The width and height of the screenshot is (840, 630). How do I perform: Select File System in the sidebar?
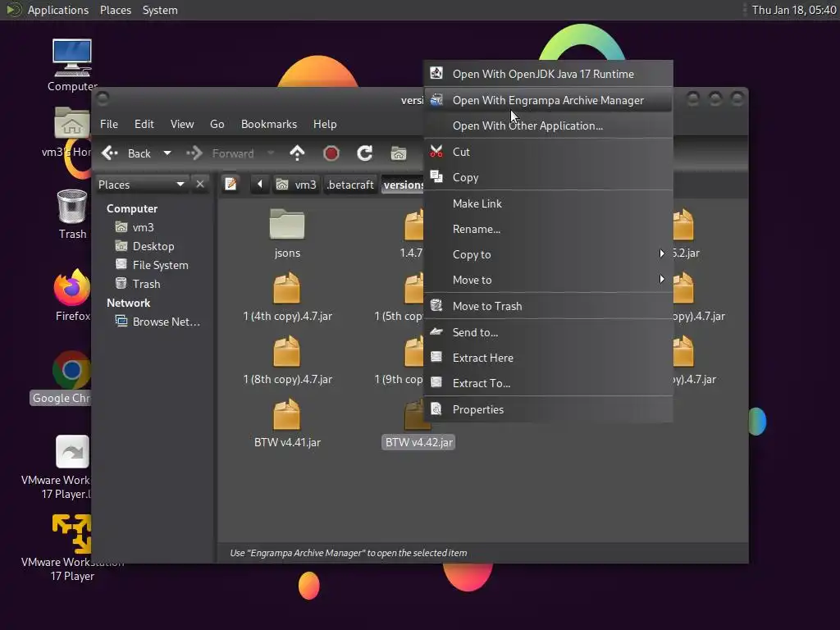tap(152, 265)
